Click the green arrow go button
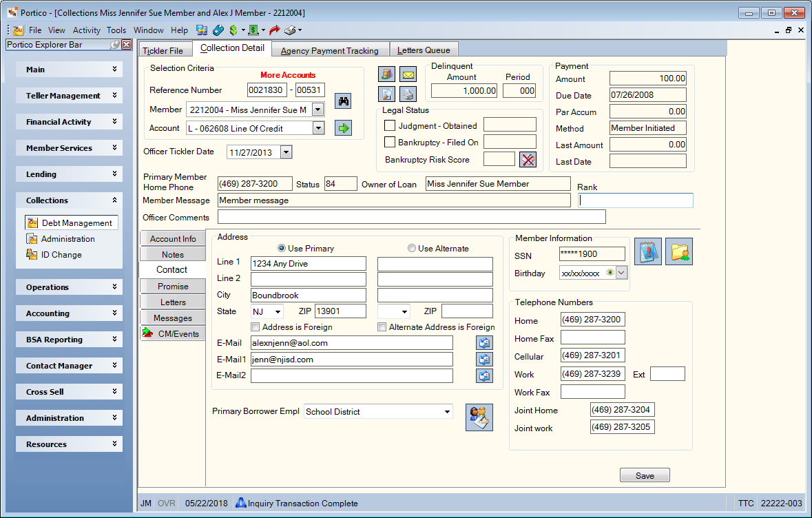812x518 pixels. coord(344,128)
